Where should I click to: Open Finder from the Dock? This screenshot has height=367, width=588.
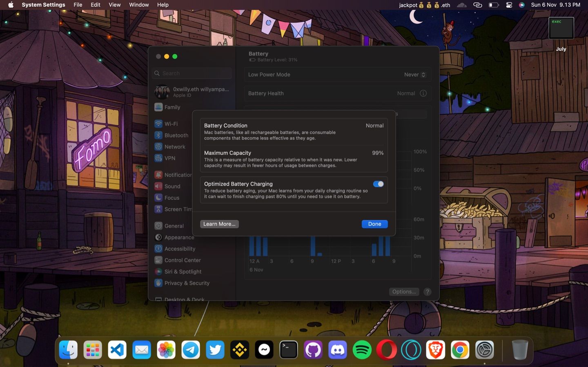coord(68,350)
